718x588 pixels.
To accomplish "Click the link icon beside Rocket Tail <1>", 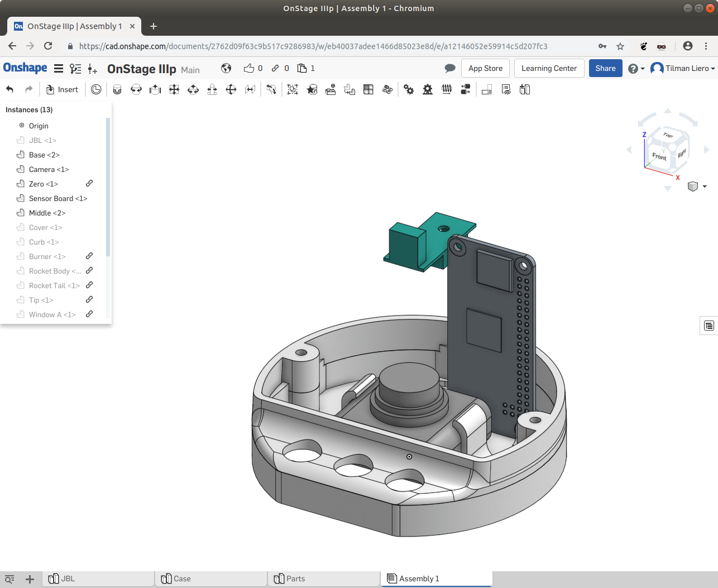I will pos(89,285).
